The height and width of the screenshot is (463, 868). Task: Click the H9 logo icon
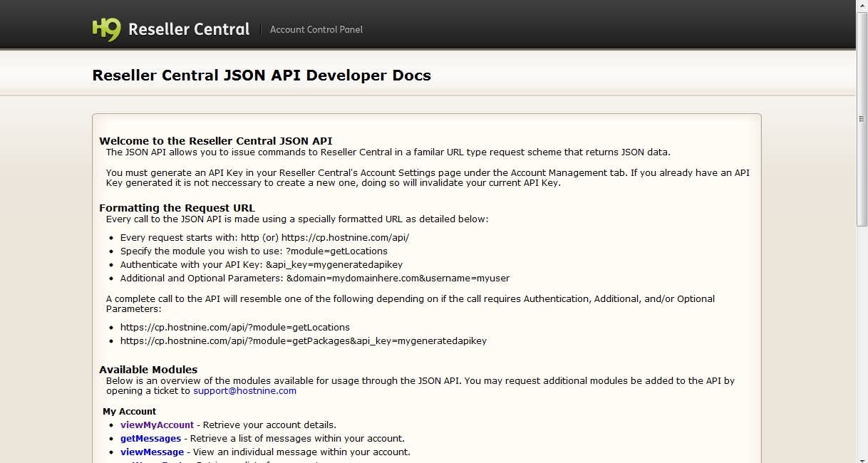[x=106, y=29]
